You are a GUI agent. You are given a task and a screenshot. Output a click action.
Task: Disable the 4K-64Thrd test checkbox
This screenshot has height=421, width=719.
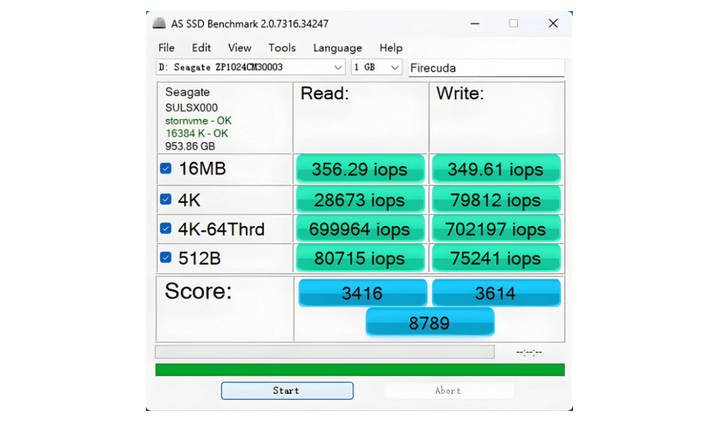click(x=166, y=229)
